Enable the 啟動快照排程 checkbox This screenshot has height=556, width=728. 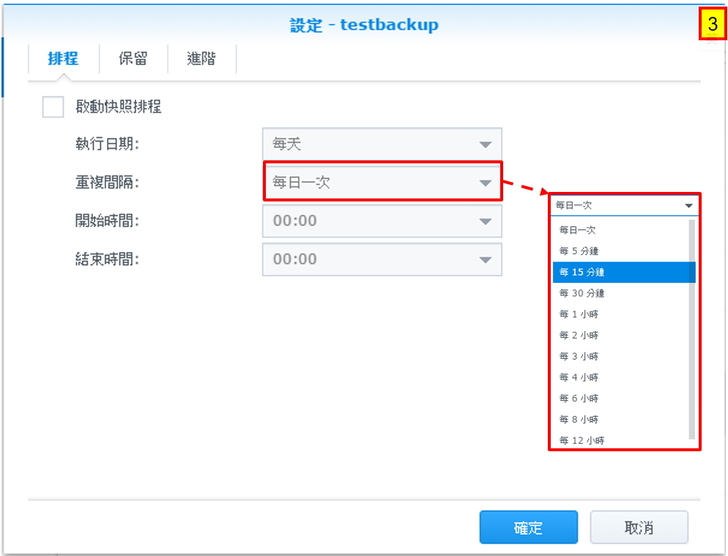(x=53, y=107)
